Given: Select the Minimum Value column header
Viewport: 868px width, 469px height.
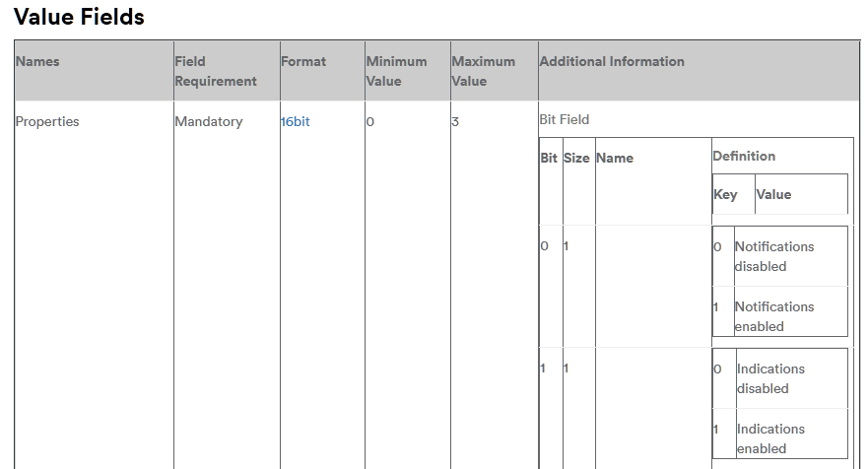Looking at the screenshot, I should click(396, 71).
